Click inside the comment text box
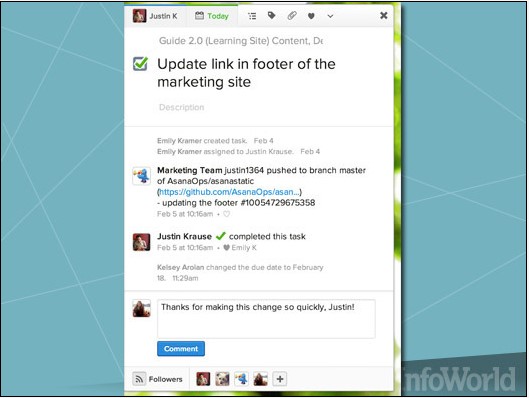The image size is (529, 398). (x=266, y=319)
